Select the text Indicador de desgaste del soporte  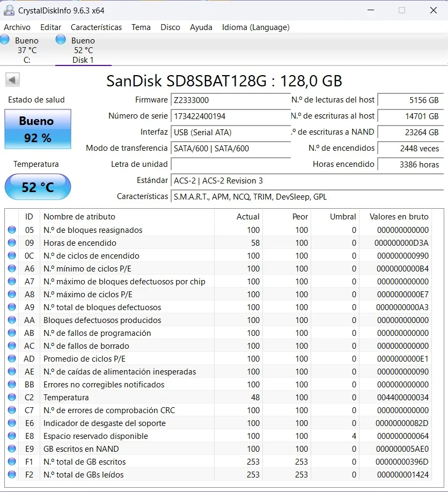105,423
